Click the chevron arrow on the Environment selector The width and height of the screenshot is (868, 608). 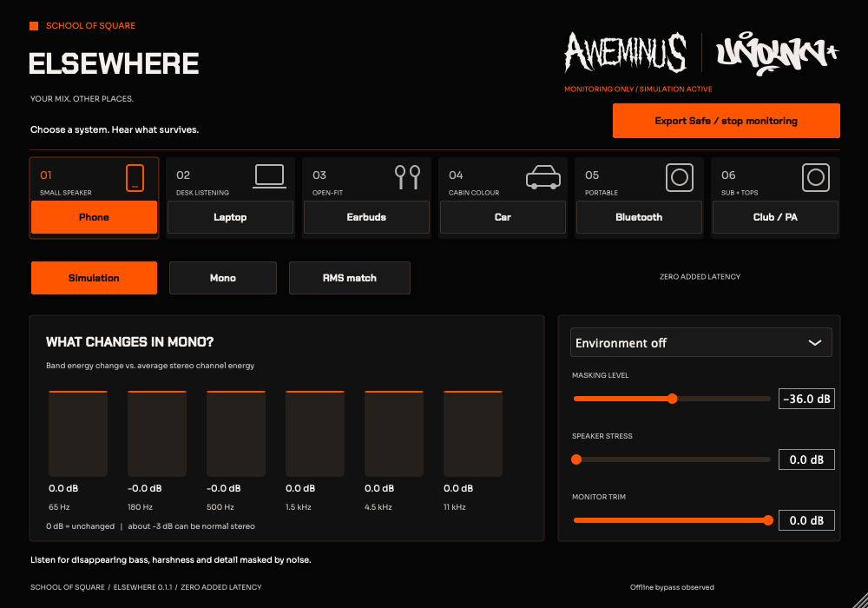tap(814, 343)
